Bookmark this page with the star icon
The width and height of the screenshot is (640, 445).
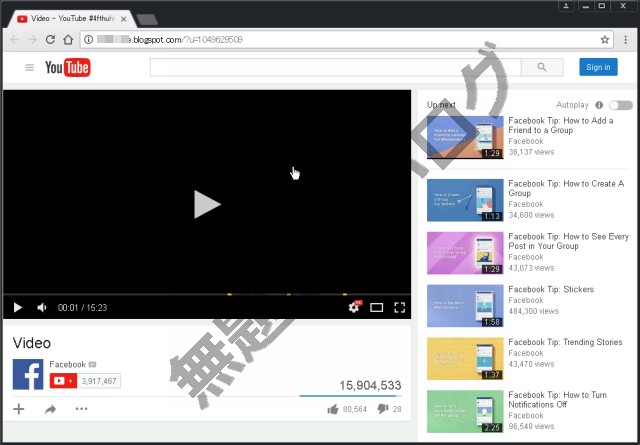pos(604,40)
